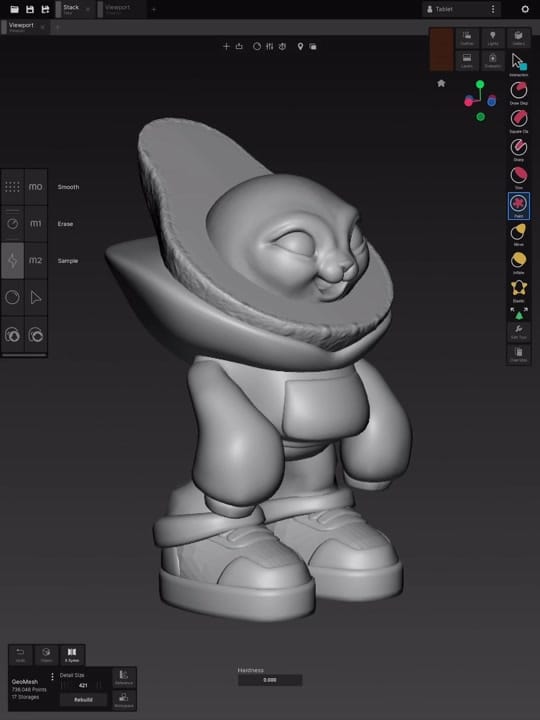
Task: Select the Inflate brush
Action: point(518,260)
